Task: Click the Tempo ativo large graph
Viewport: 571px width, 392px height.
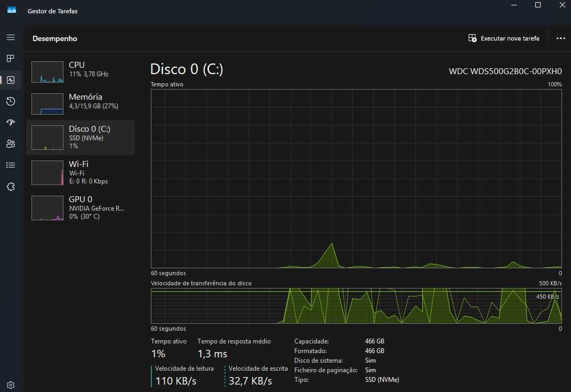Action: 356,179
